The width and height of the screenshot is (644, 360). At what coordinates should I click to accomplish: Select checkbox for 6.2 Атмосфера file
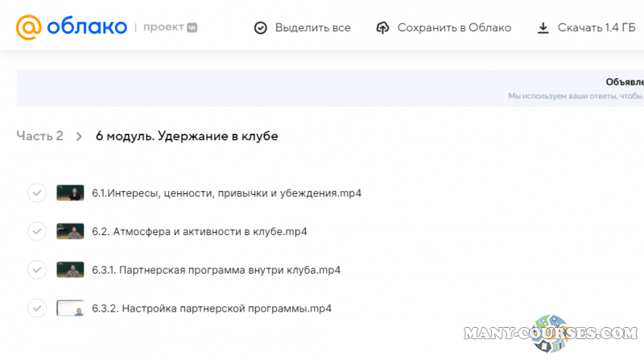coord(36,231)
